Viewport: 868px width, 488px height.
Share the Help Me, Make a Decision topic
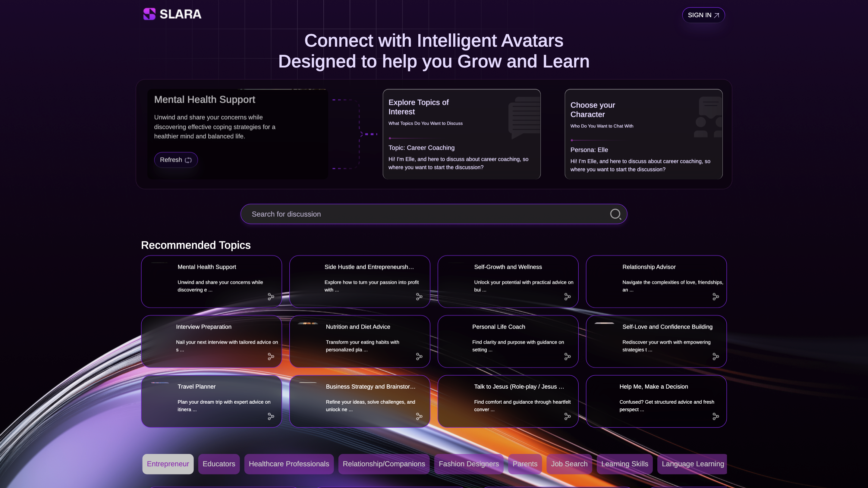[716, 417]
